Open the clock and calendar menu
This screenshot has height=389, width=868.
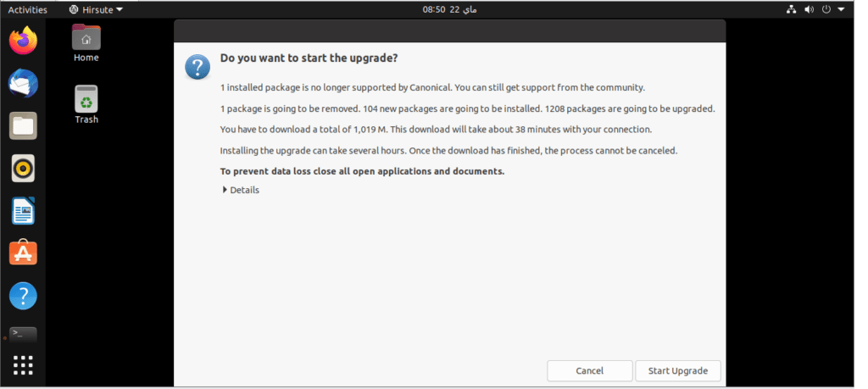449,9
